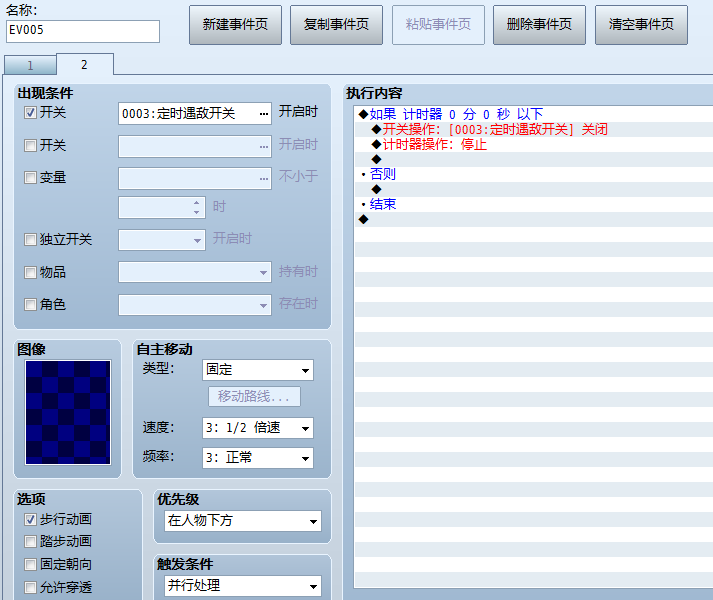This screenshot has height=600, width=713.
Task: Enable the 独立开关 condition checkbox
Action: tap(30, 239)
